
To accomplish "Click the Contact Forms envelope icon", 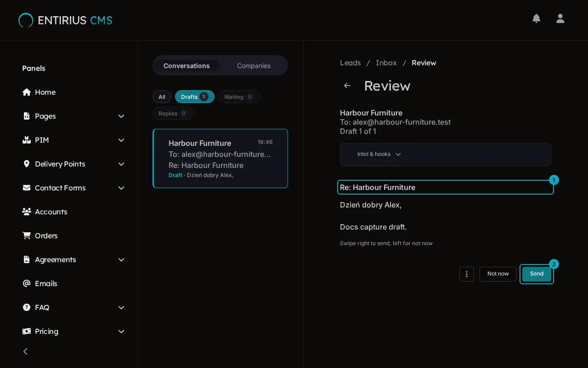I will pos(27,188).
